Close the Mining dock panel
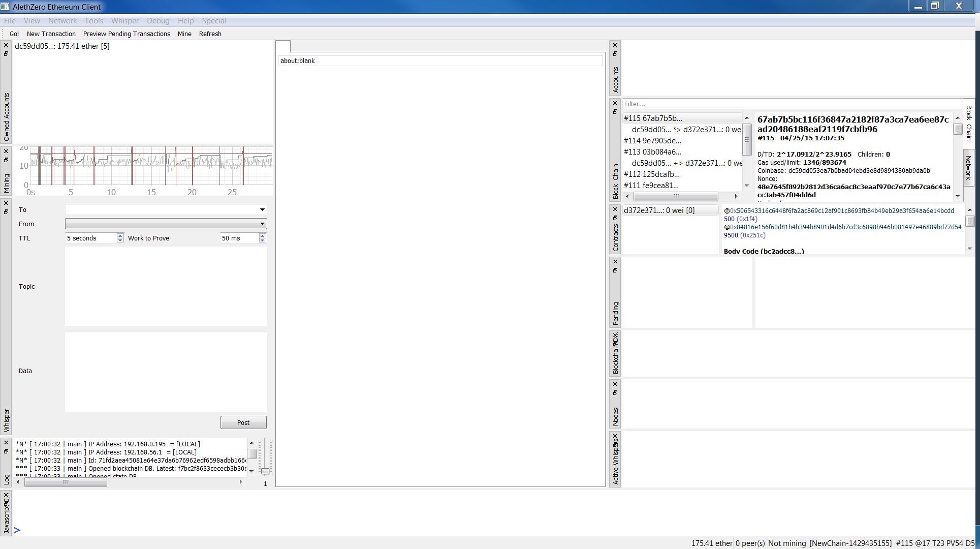 6,151
